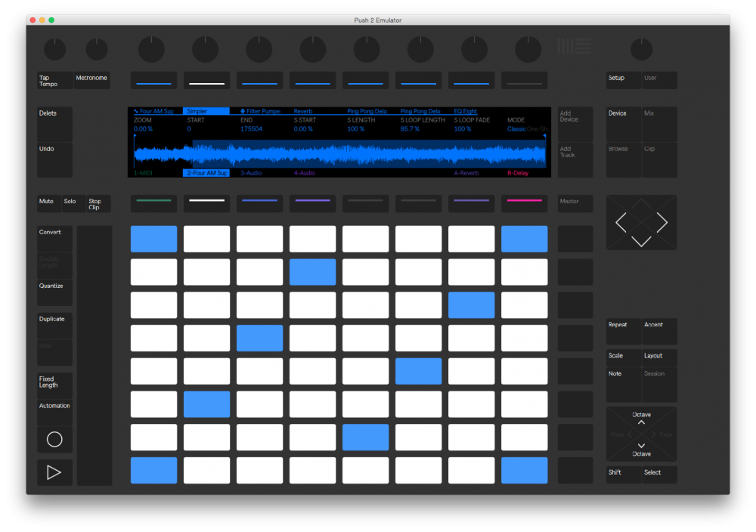Click the tempo knob above Tap Tempo

[x=54, y=49]
